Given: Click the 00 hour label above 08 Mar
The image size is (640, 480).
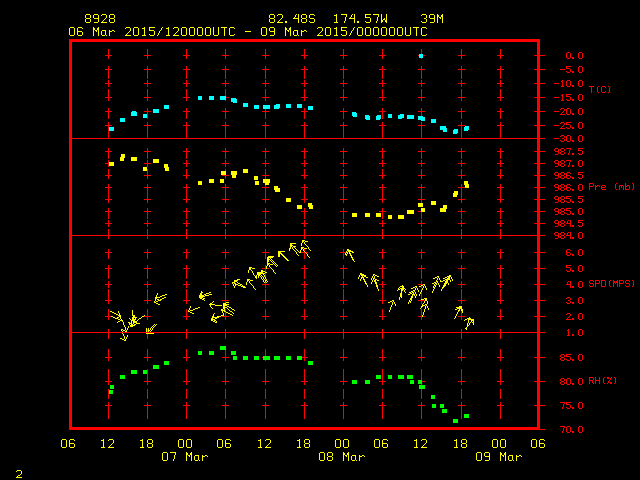Looking at the screenshot, I should pyautogui.click(x=342, y=444).
